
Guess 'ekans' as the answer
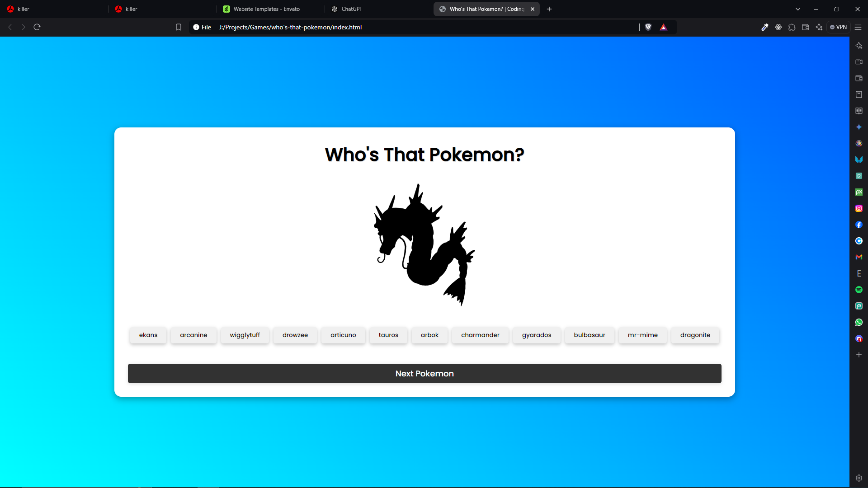(148, 335)
